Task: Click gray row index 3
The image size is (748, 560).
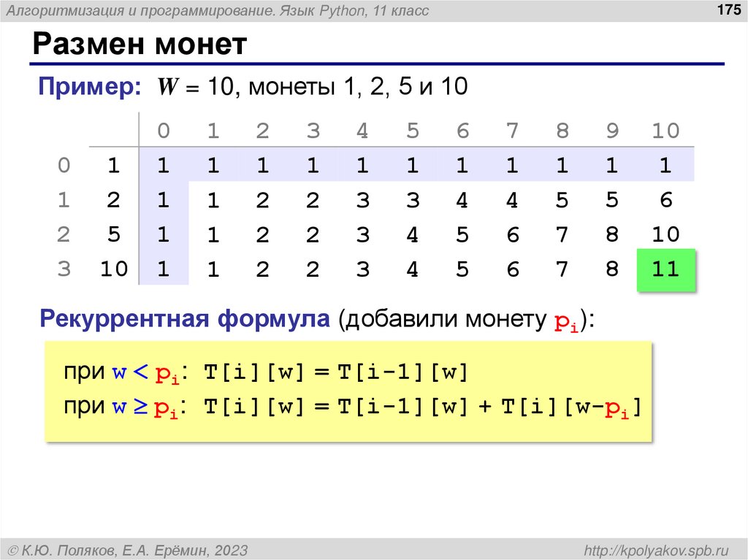Action: coord(64,269)
